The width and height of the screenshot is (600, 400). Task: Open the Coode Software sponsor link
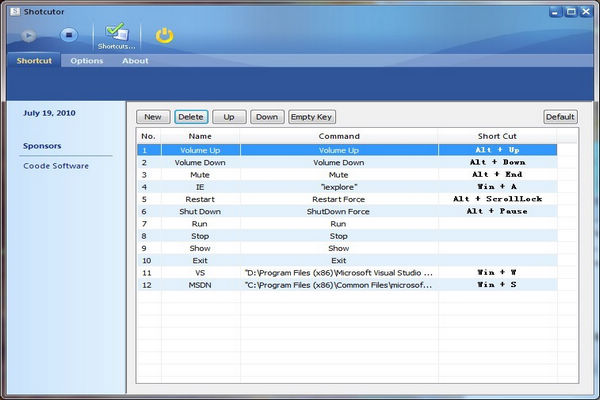point(56,166)
